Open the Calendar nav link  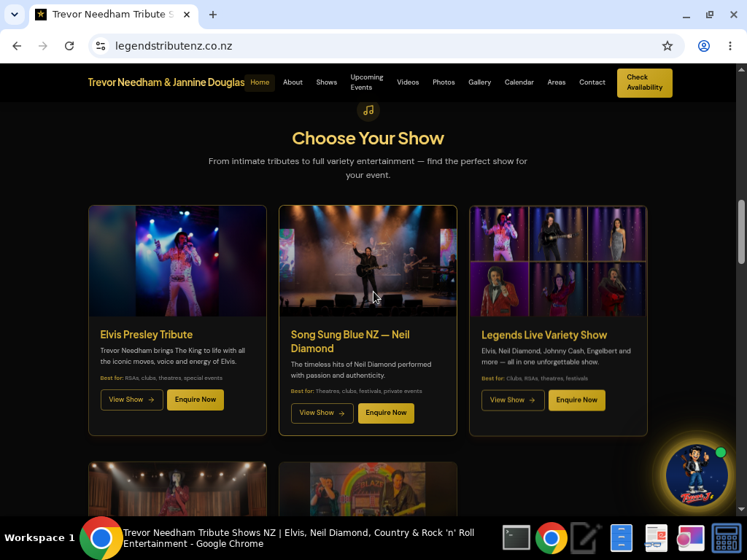pos(519,82)
